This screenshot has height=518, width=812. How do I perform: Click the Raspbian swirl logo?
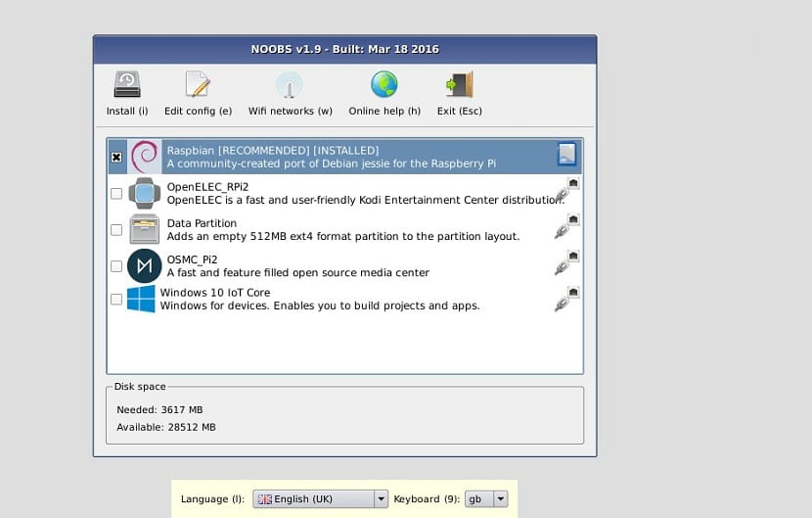point(145,157)
